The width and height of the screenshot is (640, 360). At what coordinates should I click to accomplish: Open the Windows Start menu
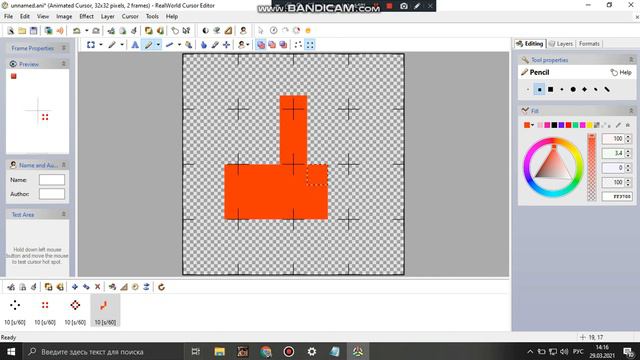11,351
